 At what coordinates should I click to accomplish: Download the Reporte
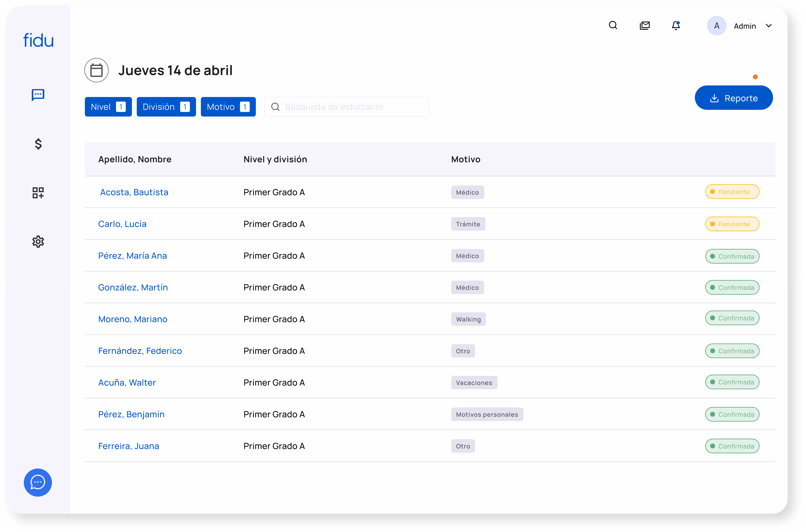[734, 98]
